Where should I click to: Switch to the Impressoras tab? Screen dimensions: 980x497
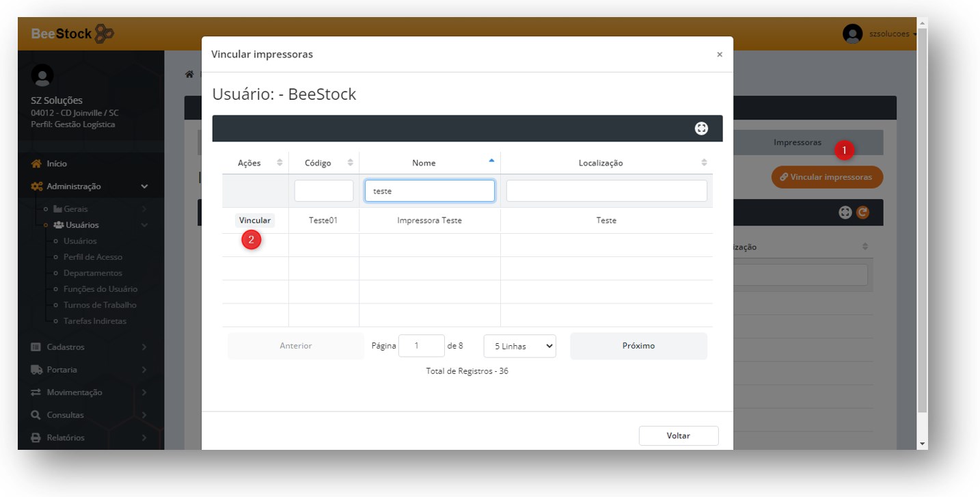[797, 143]
